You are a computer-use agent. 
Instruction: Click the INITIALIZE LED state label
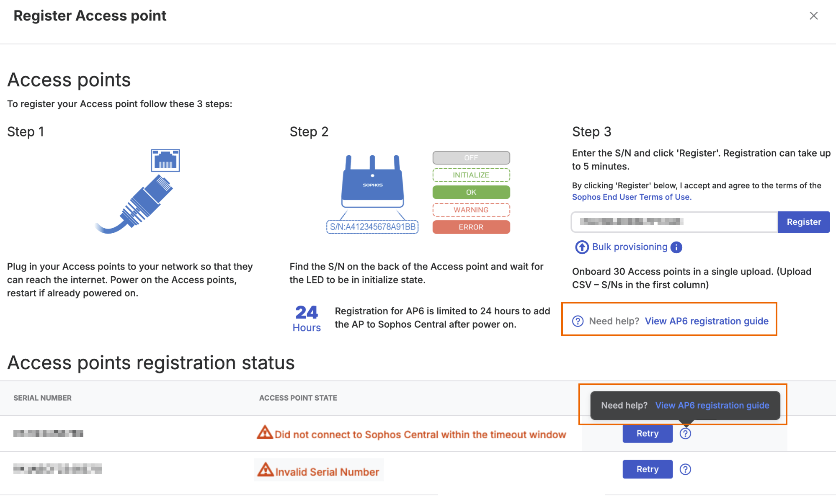pyautogui.click(x=471, y=175)
